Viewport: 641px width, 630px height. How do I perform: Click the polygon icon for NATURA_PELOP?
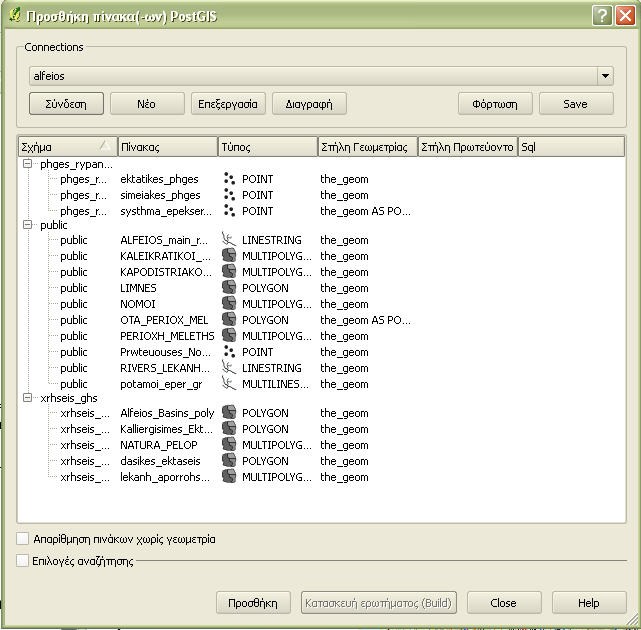[229, 444]
